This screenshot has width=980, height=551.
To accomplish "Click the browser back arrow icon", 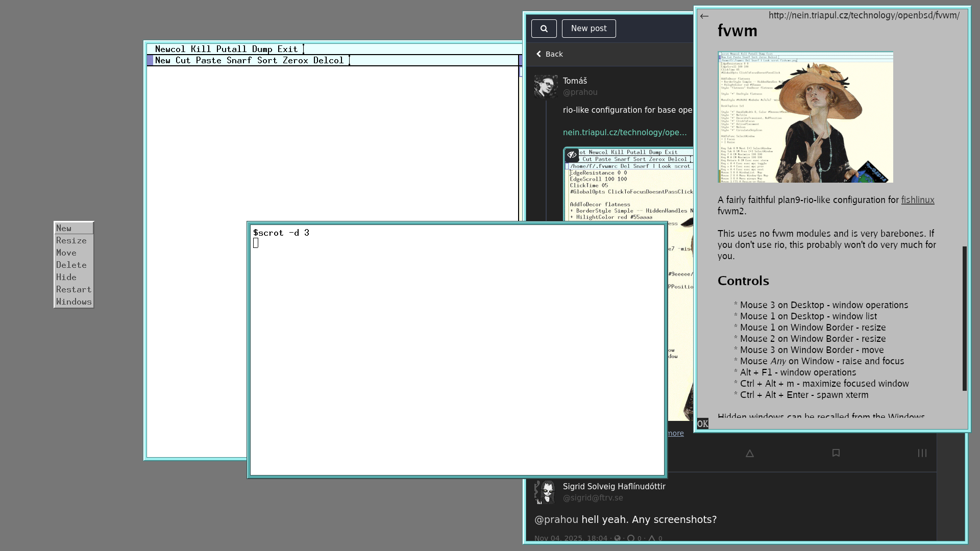I will click(x=704, y=16).
